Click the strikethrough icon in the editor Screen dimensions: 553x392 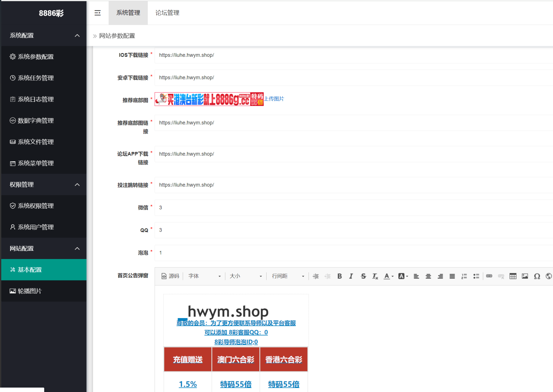click(363, 276)
